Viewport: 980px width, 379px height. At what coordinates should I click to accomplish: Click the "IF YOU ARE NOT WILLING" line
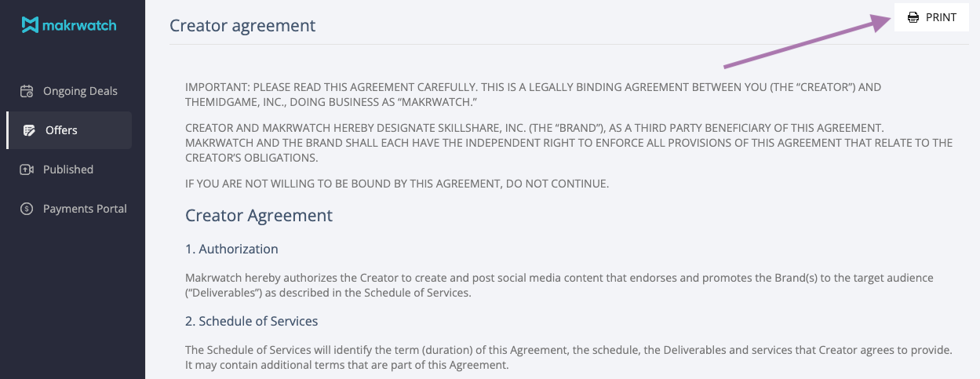(x=397, y=184)
